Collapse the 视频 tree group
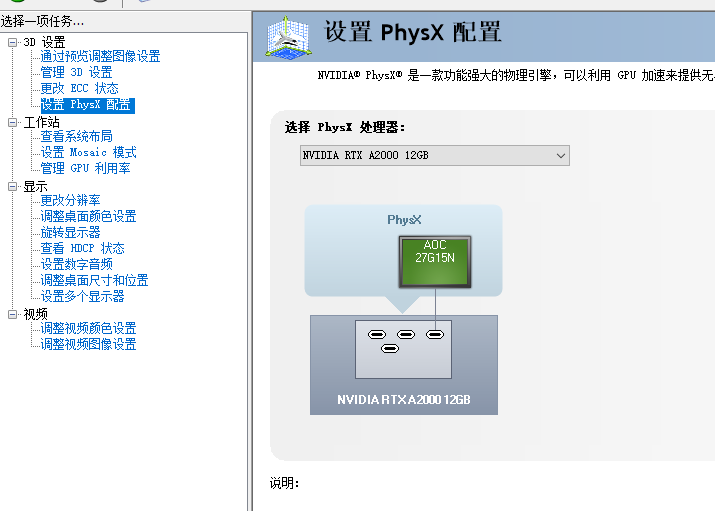Viewport: 715px width, 511px height. [x=12, y=314]
